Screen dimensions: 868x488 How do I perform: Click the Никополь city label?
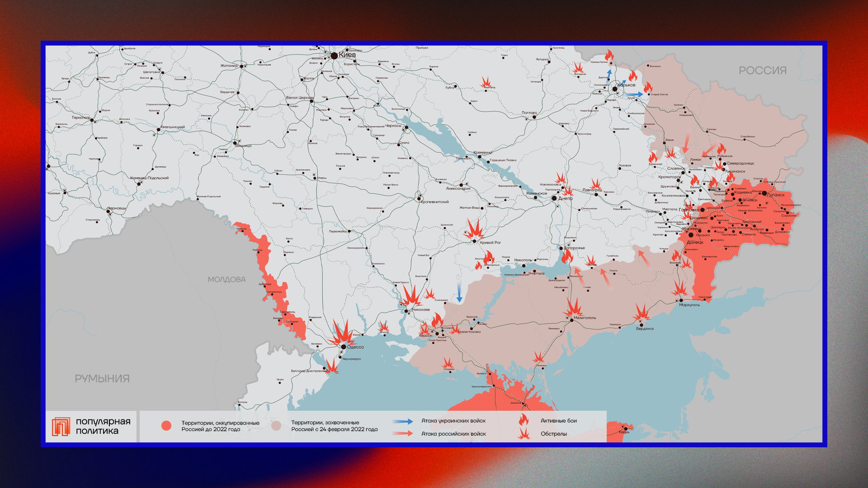(523, 260)
